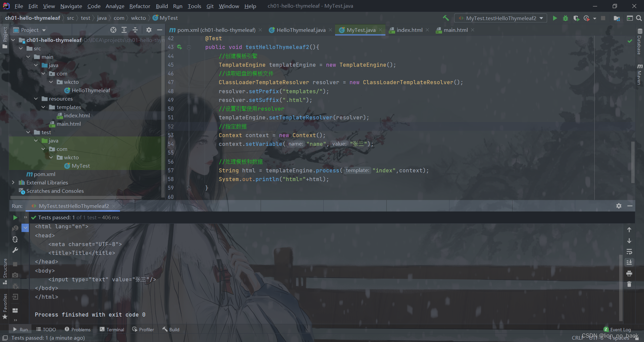The width and height of the screenshot is (644, 342).
Task: Open the Terminal tool window
Action: (x=112, y=330)
